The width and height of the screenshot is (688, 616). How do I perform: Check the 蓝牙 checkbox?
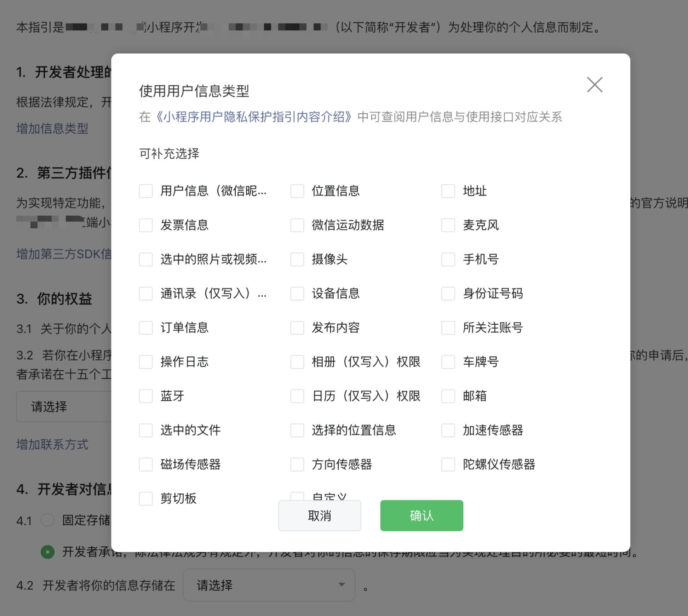[146, 396]
